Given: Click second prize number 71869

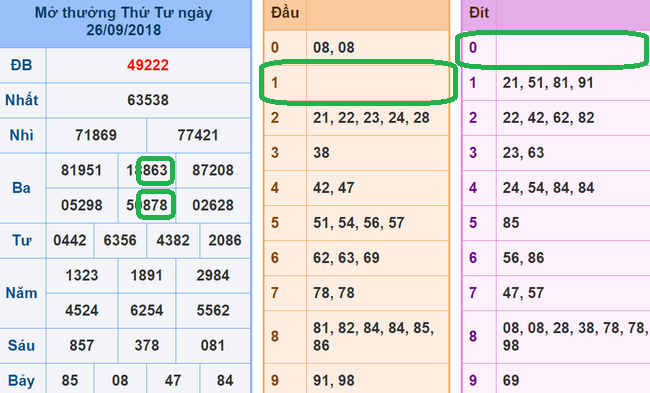Looking at the screenshot, I should pos(96,135).
